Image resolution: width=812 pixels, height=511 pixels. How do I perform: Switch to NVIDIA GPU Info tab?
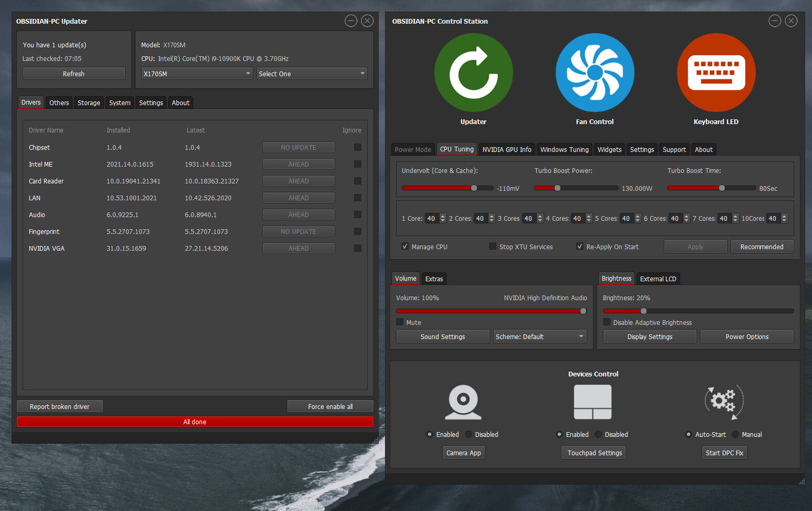click(507, 149)
